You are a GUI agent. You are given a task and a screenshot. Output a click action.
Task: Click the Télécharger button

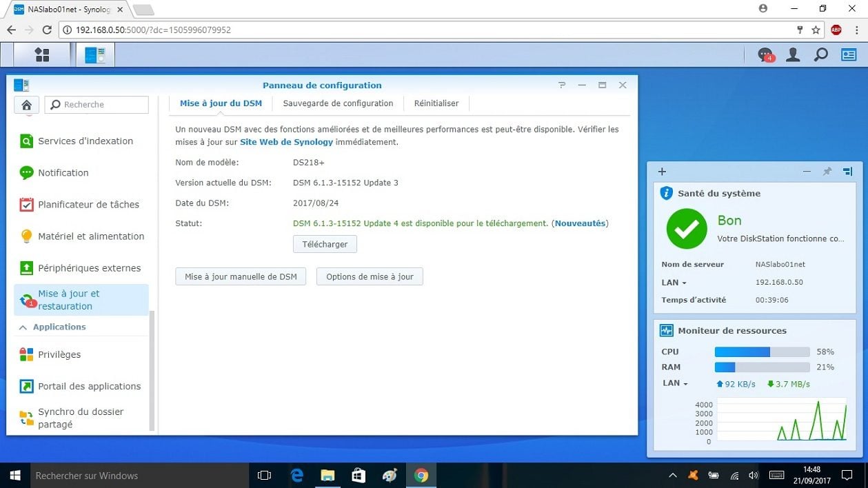click(x=325, y=244)
